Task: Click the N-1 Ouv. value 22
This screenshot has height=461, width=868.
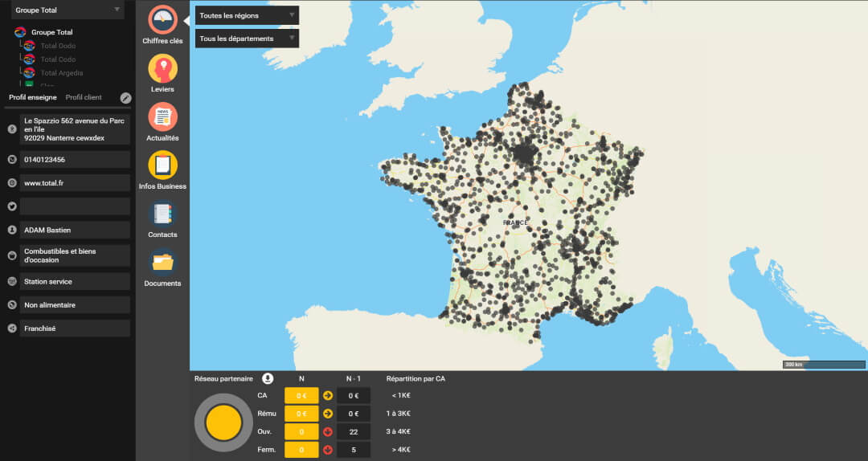Action: click(353, 431)
